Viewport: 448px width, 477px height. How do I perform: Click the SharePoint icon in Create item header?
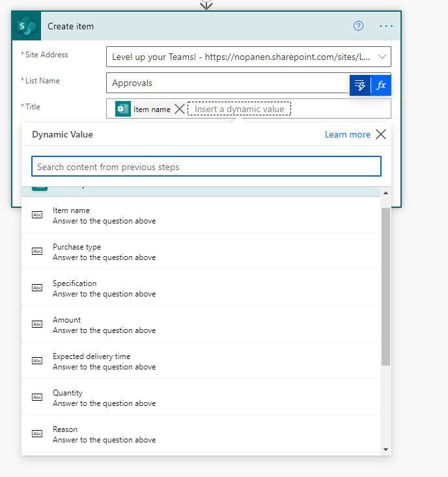click(x=27, y=26)
